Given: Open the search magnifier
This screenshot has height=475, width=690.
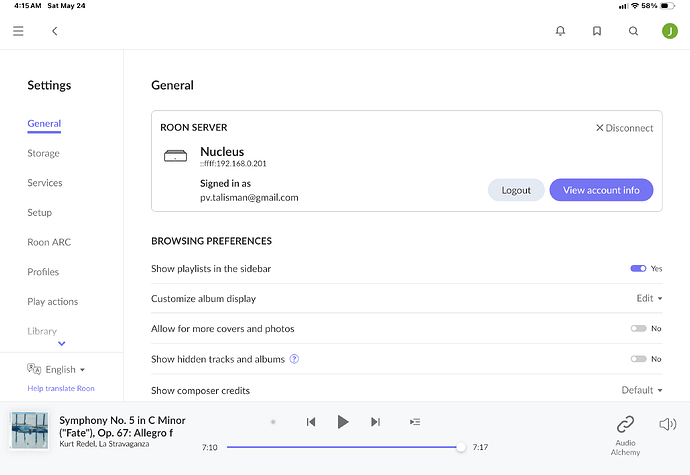Looking at the screenshot, I should pyautogui.click(x=633, y=31).
